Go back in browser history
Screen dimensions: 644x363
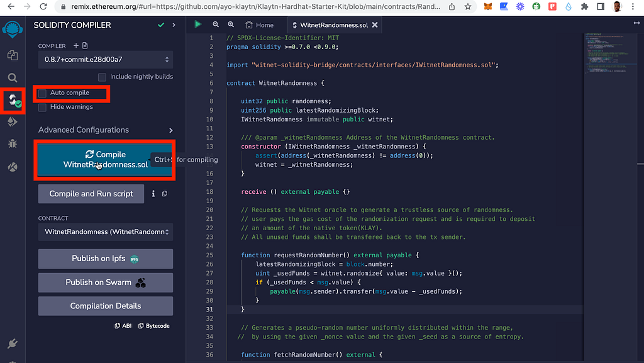11,6
